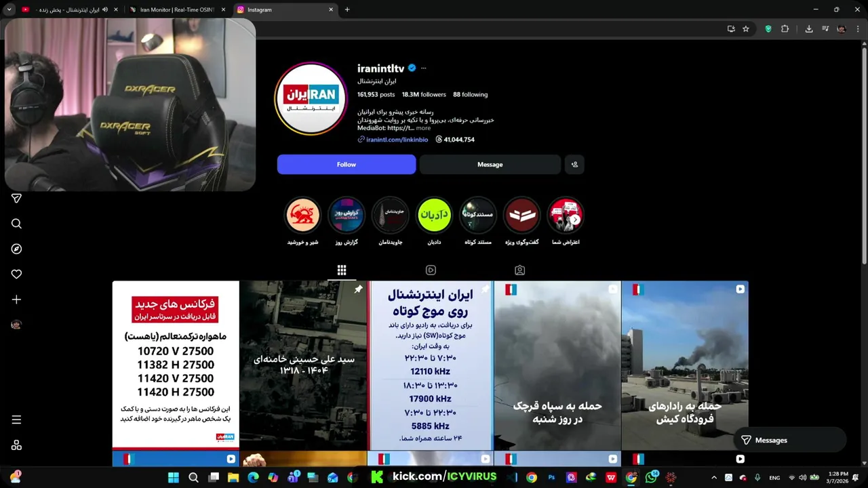Click the Threads icon with 41,044,754

[439, 140]
